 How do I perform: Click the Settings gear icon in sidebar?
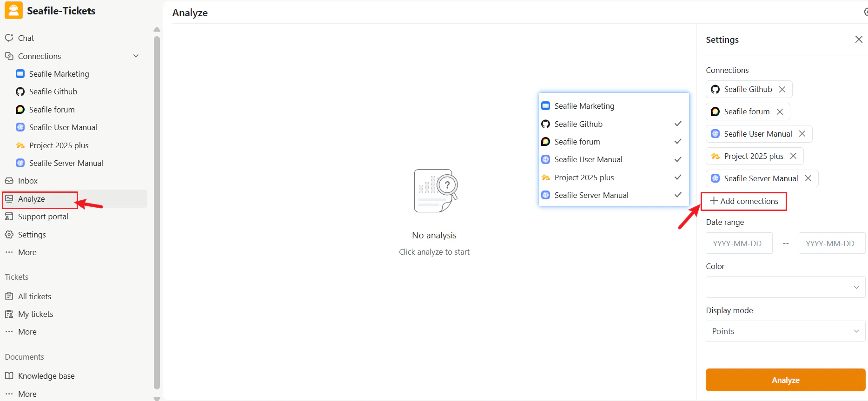tap(9, 234)
